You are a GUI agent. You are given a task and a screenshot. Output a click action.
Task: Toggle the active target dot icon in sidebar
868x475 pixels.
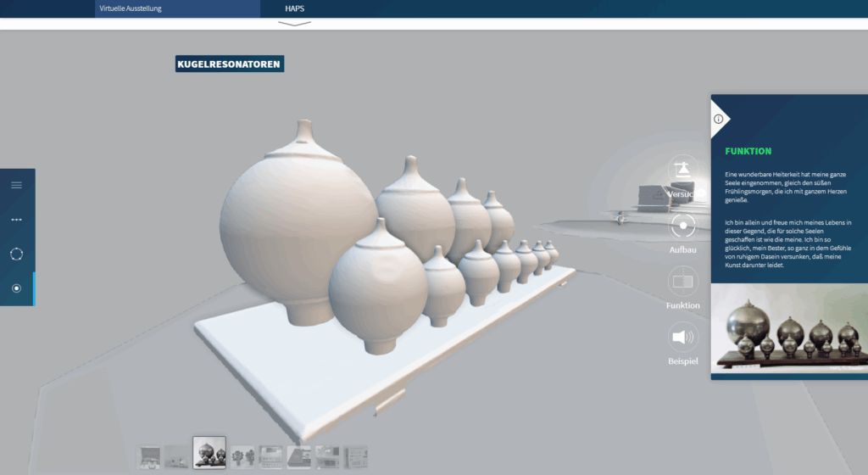[17, 288]
